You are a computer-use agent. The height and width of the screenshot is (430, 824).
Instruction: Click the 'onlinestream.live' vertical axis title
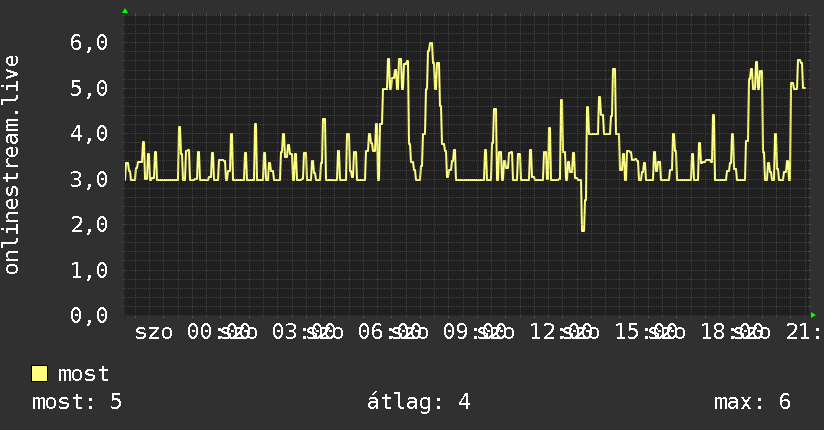coord(12,165)
